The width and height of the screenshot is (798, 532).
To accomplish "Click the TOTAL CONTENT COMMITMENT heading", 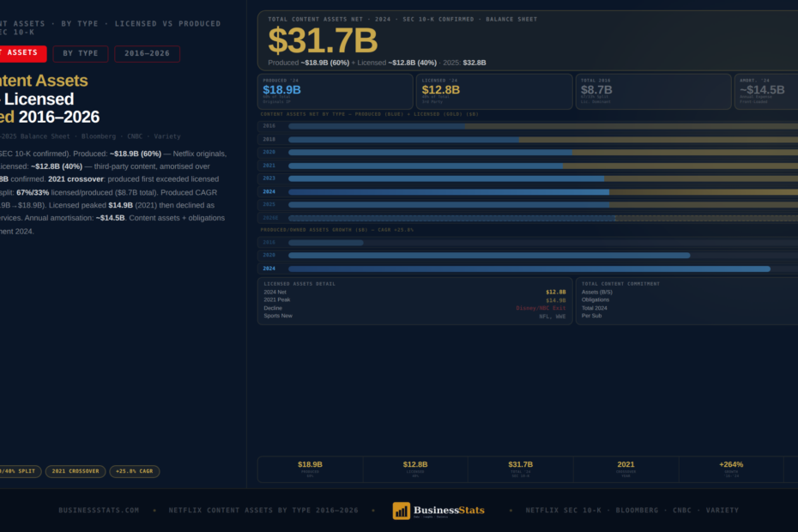I will pyautogui.click(x=620, y=284).
